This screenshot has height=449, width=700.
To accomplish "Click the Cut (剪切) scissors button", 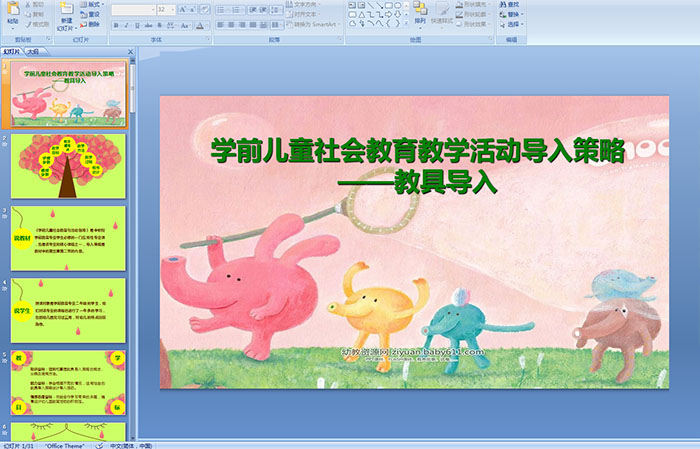I will 34,5.
